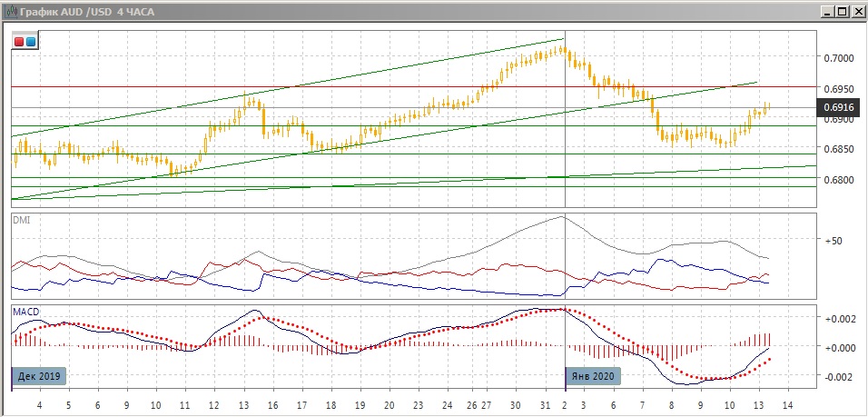Click the candlestick chart icon in title bar
868x417 pixels.
coord(10,12)
